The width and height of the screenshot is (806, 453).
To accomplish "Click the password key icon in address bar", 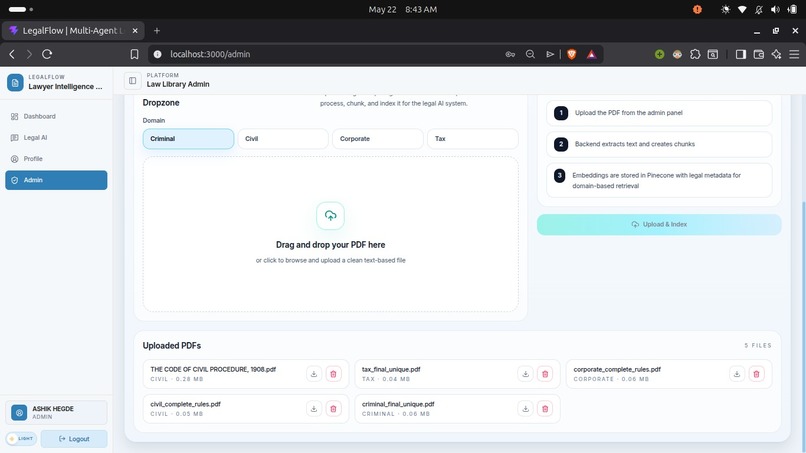I will point(510,54).
